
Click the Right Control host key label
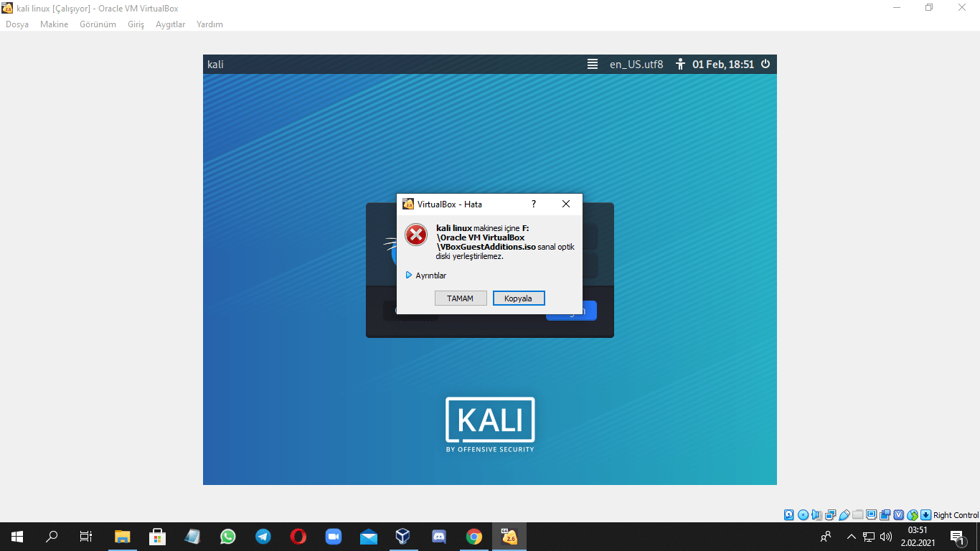[956, 515]
